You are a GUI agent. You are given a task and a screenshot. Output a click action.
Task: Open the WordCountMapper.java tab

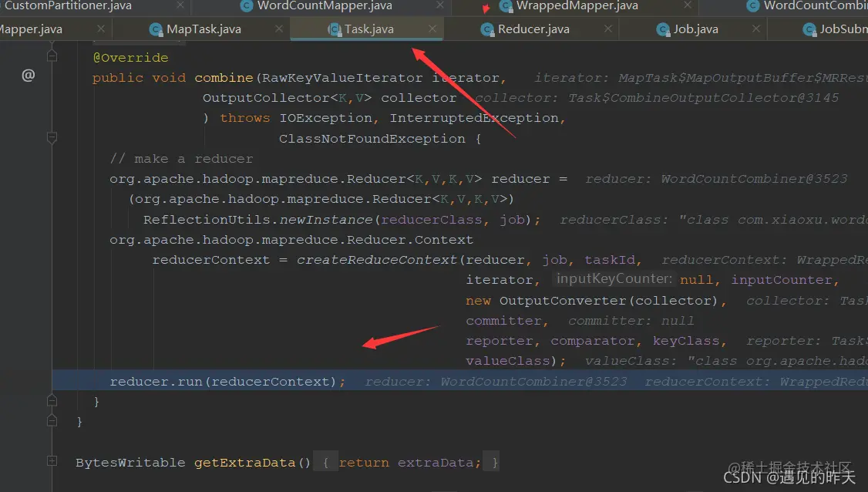(325, 6)
